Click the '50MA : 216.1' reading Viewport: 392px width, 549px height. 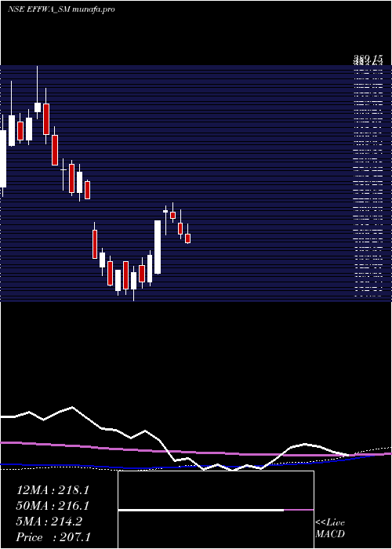pos(53,506)
